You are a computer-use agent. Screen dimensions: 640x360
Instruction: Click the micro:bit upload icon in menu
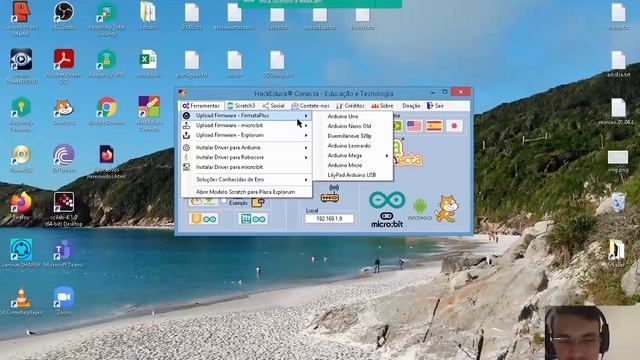pyautogui.click(x=186, y=126)
